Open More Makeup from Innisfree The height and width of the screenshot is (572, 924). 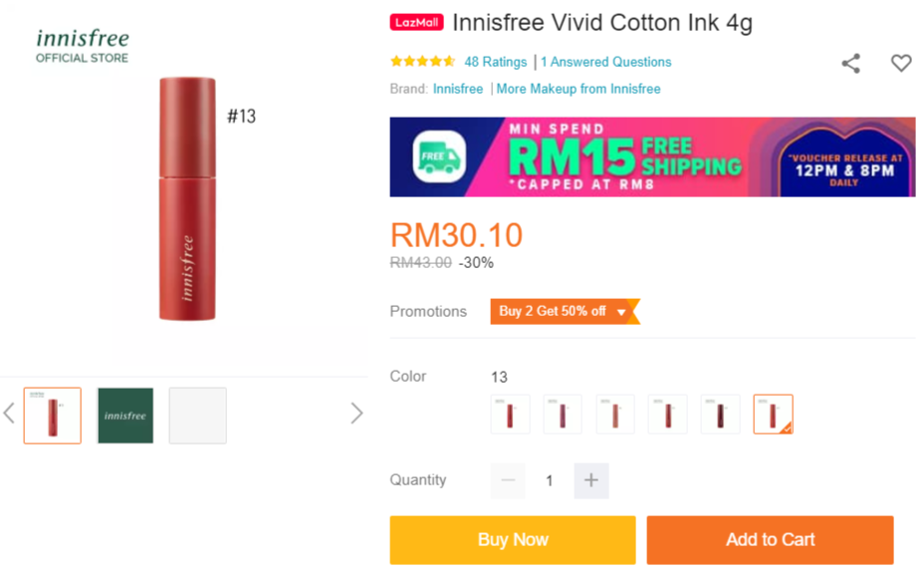578,89
